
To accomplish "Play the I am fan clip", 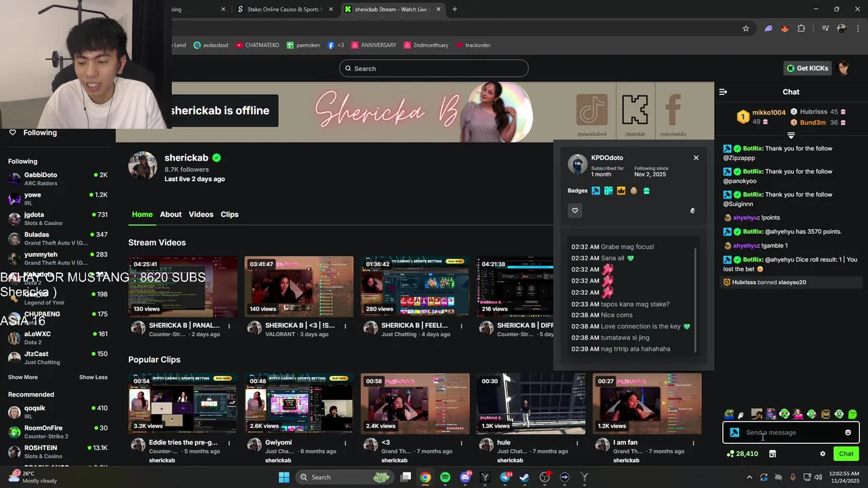I will point(647,404).
